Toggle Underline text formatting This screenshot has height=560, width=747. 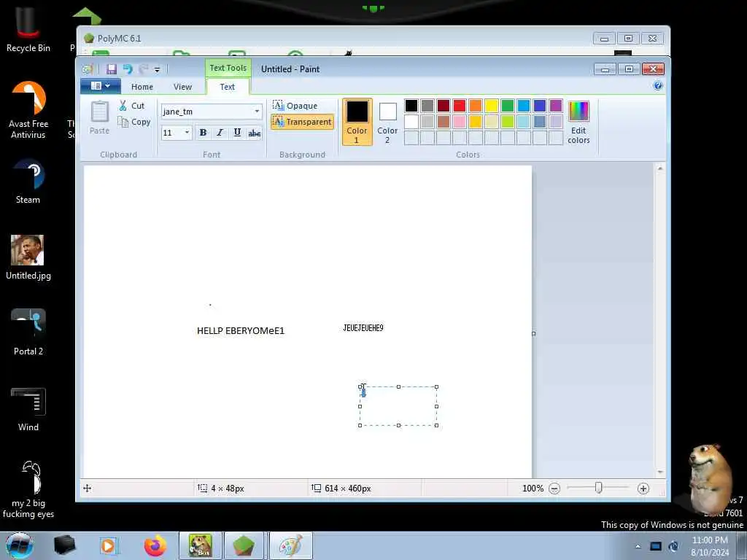pyautogui.click(x=237, y=133)
